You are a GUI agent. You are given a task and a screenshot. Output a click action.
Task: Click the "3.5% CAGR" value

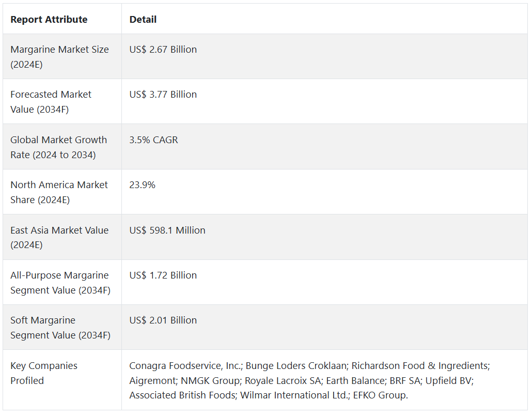pos(154,140)
